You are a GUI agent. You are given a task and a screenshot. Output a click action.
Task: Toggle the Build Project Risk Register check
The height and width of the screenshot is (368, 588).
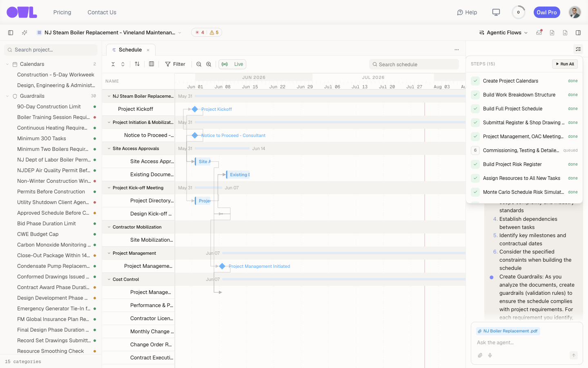coord(475,164)
